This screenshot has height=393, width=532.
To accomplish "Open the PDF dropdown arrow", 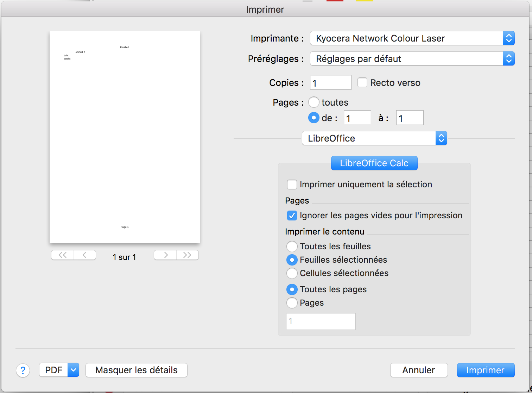I will [x=73, y=370].
